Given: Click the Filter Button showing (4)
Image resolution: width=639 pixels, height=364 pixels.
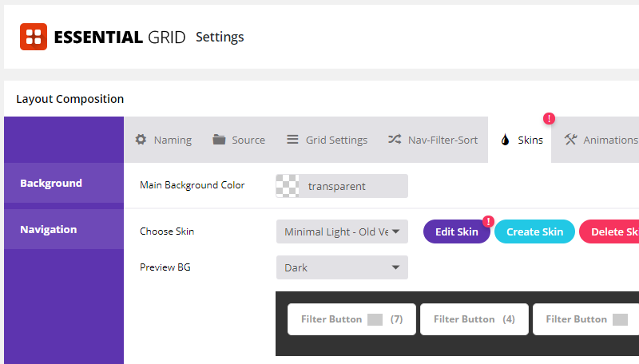Looking at the screenshot, I should point(474,319).
